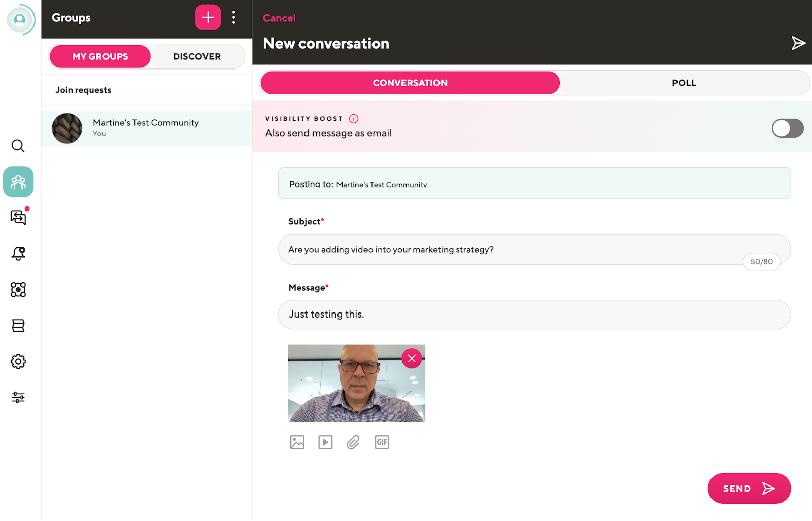
Task: Remove the attached photo
Action: (x=412, y=358)
